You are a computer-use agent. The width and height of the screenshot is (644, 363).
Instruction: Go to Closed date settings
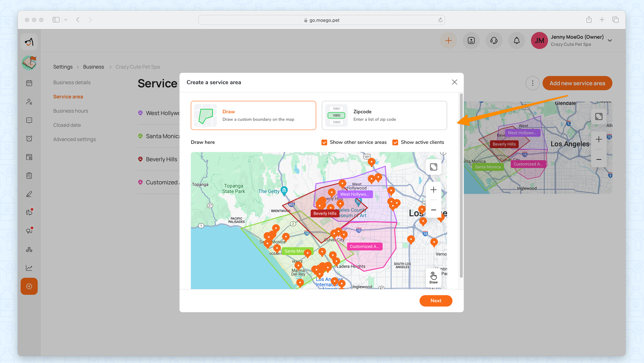67,125
